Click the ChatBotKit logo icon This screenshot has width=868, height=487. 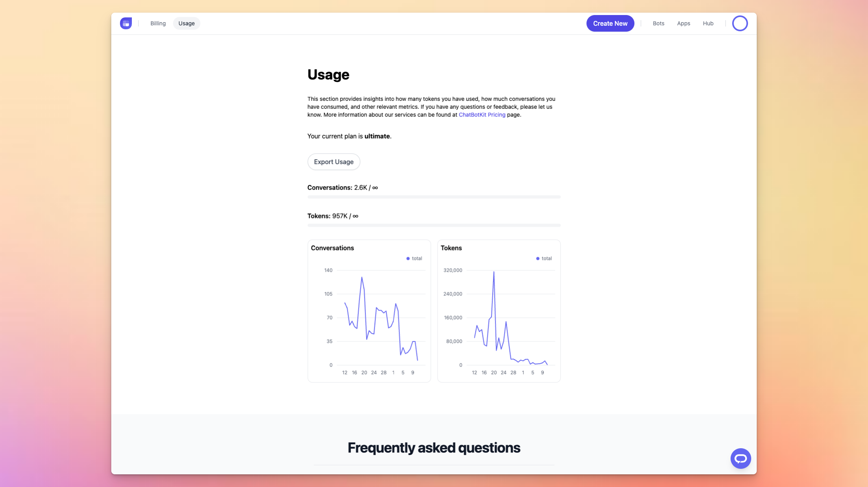[x=126, y=23]
